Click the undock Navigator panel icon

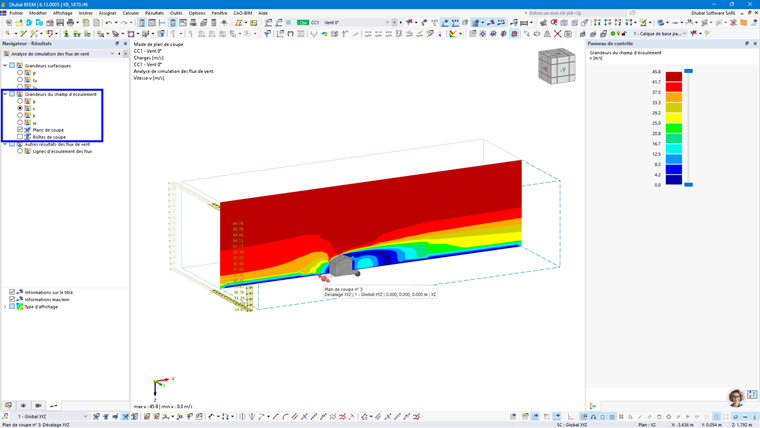pos(117,44)
